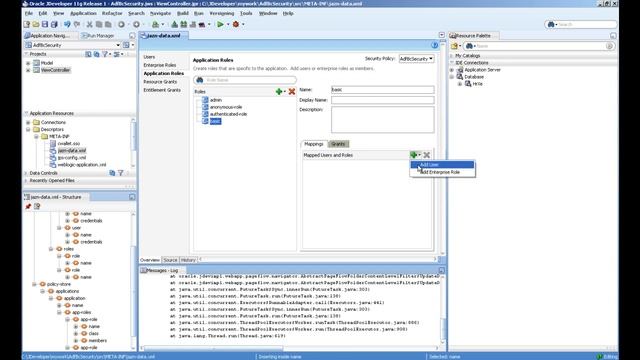This screenshot has width=640, height=360.
Task: Click the red Debug bug icon
Action: point(236,24)
